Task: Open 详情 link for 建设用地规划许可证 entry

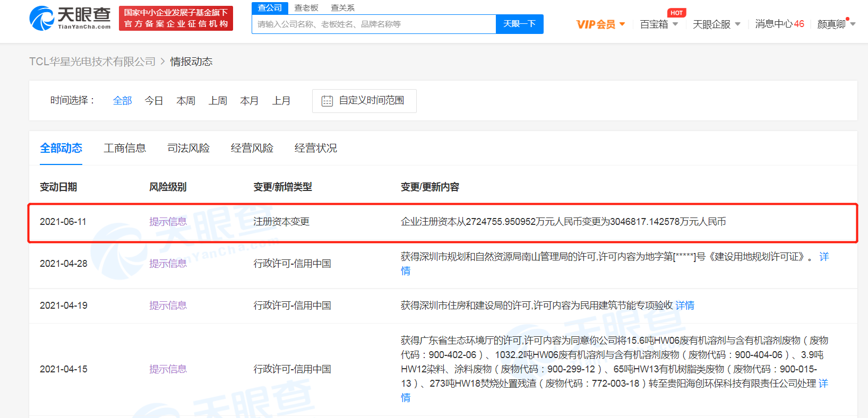Action: click(x=824, y=257)
